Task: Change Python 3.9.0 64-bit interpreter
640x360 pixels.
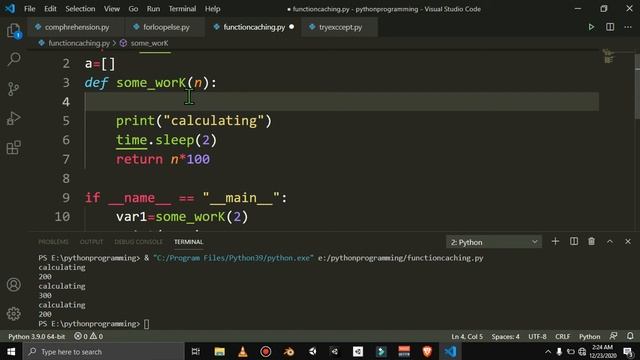Action: (x=37, y=336)
